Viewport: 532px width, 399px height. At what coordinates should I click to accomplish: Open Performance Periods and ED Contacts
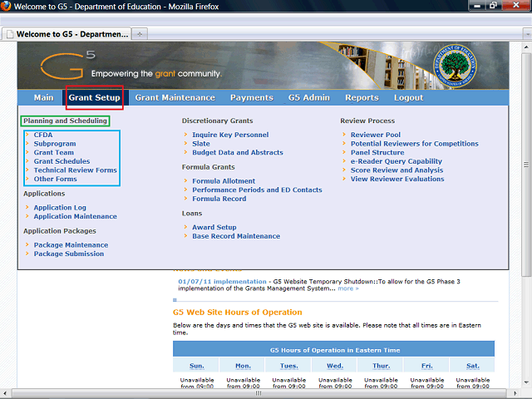257,190
